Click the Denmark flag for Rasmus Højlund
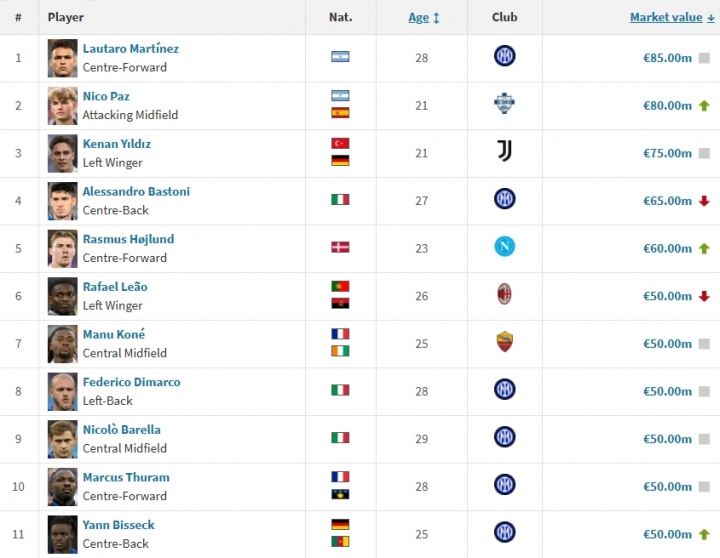This screenshot has height=558, width=720. click(340, 247)
